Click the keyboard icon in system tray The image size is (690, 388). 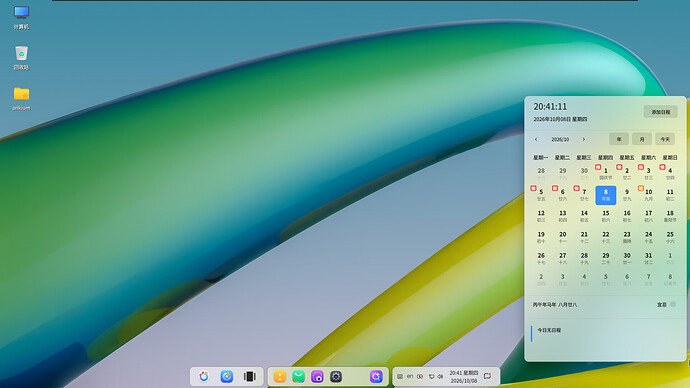pos(400,376)
